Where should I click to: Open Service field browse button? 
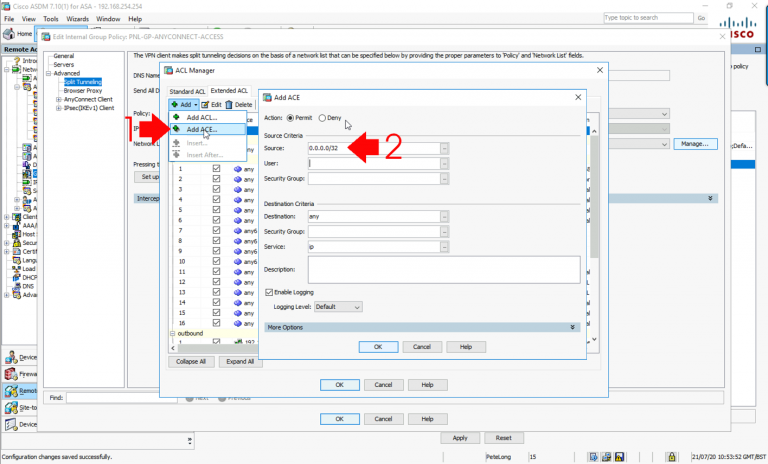click(x=444, y=246)
